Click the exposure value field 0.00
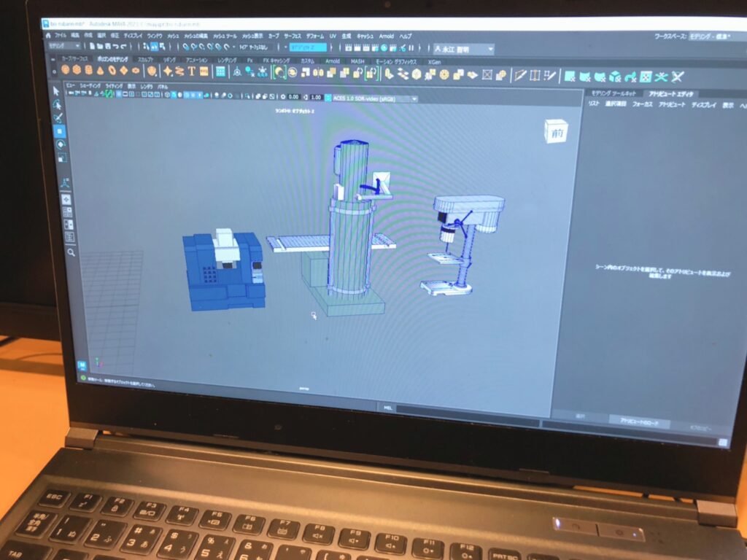 coord(293,97)
